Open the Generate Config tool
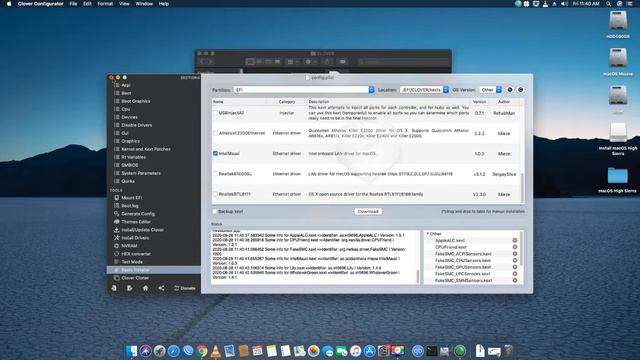The height and width of the screenshot is (360, 640). [138, 214]
